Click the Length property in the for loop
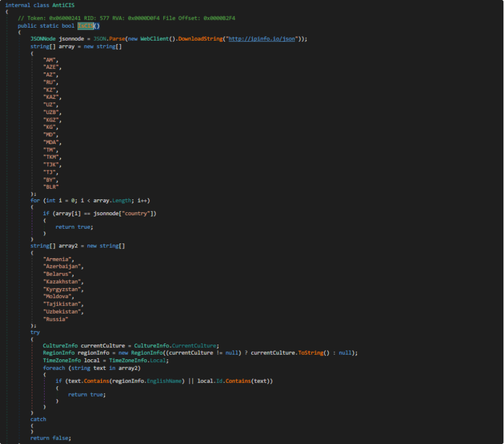 (x=119, y=201)
